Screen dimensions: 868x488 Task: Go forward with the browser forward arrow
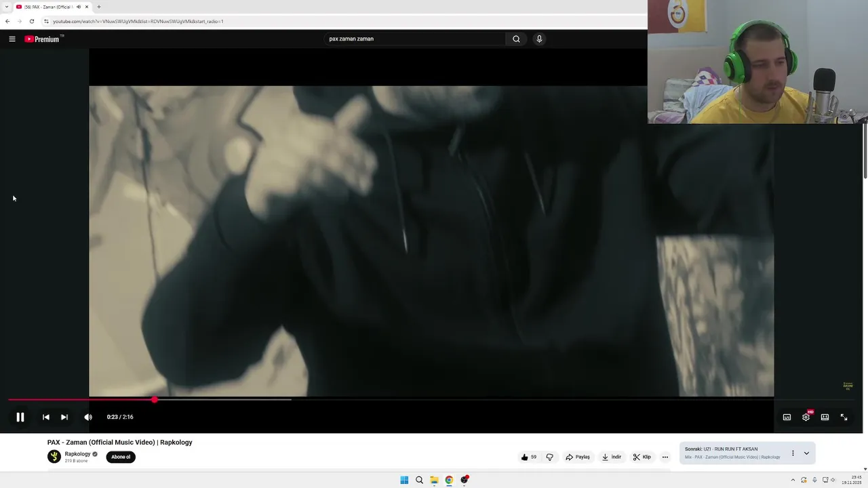tap(20, 21)
